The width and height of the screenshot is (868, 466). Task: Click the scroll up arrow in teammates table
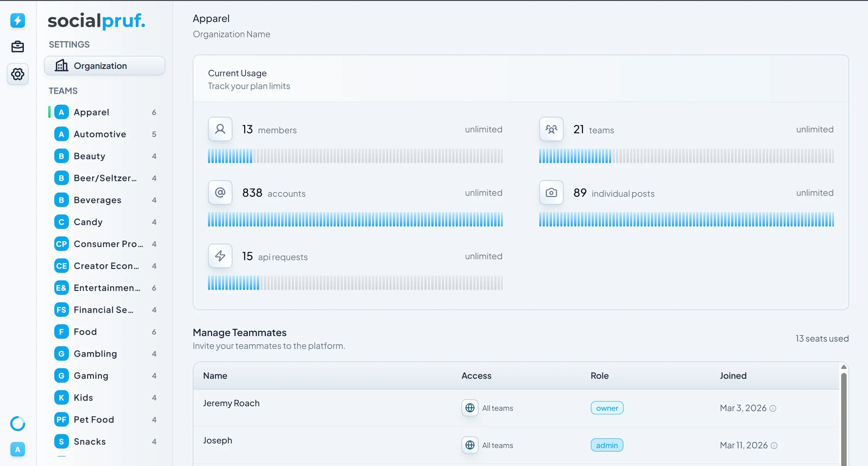point(844,367)
